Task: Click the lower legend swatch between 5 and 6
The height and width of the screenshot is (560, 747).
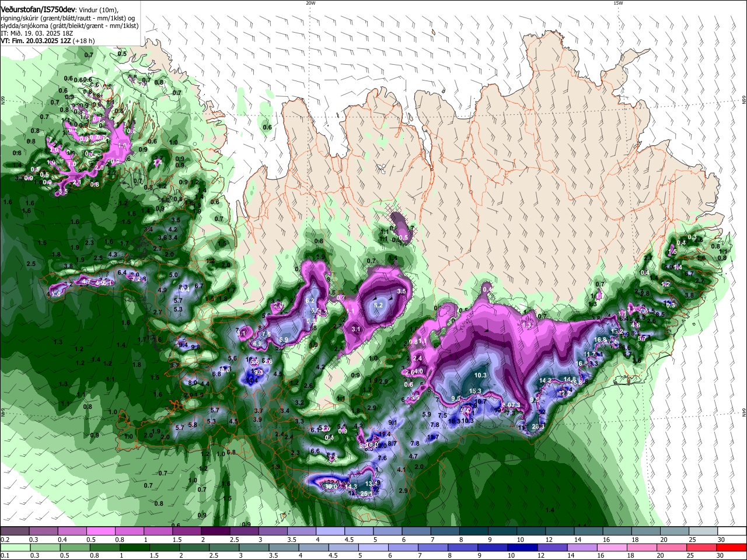Action: [372, 548]
